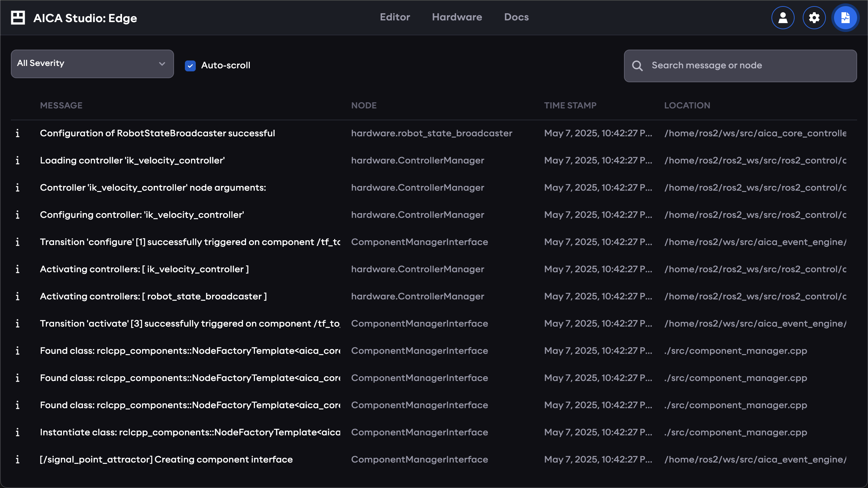Click the TIME STAMP column header
The image size is (868, 488).
570,105
